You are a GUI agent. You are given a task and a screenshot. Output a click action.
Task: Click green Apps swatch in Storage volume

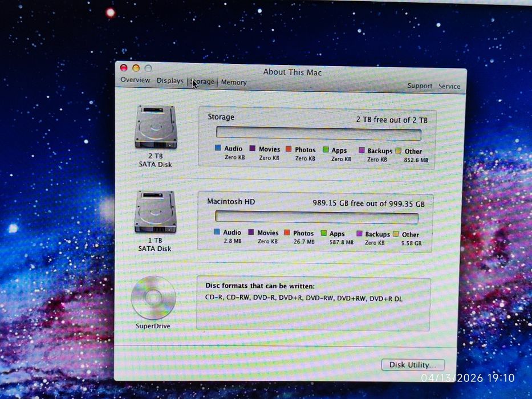(x=326, y=149)
